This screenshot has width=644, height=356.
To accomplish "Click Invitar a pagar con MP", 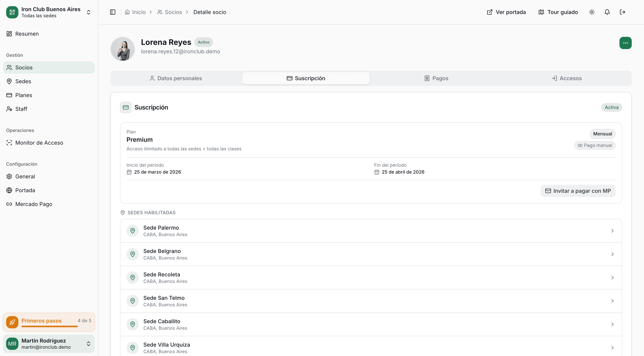I will click(578, 191).
